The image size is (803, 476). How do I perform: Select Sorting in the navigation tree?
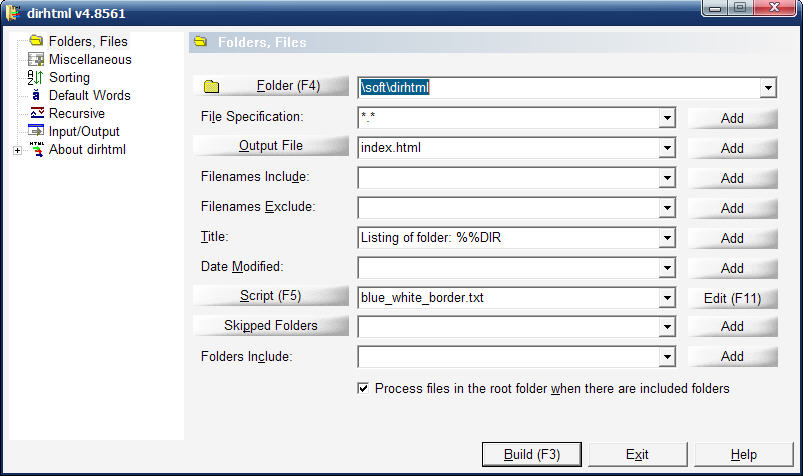(69, 78)
